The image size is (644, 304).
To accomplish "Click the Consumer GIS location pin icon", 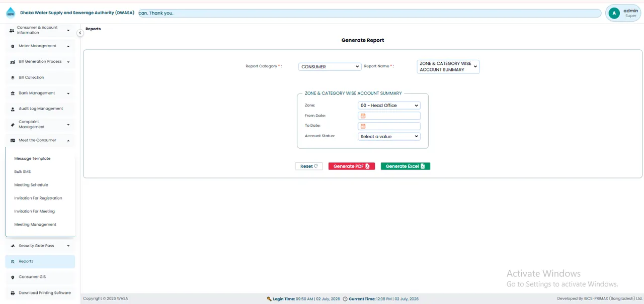I will [13, 277].
